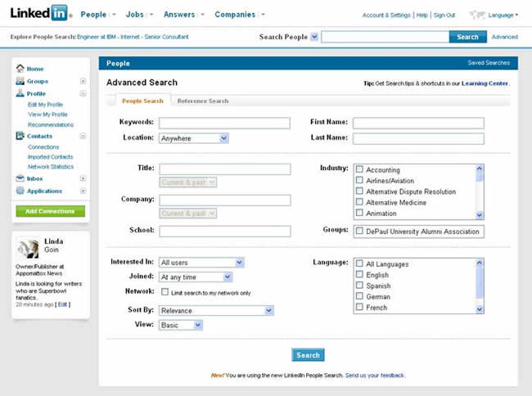Click the Inbox tray icon in sidebar
The height and width of the screenshot is (396, 532).
tap(20, 178)
